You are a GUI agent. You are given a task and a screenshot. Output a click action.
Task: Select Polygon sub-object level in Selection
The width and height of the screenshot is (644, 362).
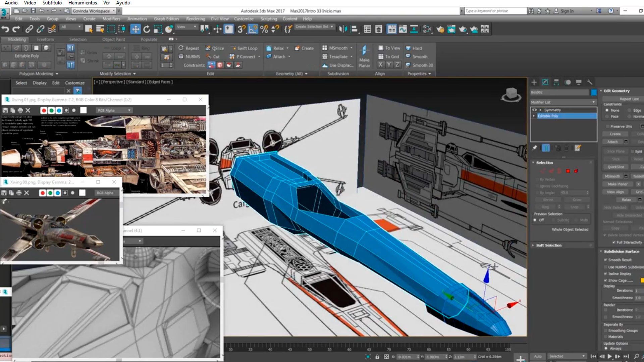pyautogui.click(x=568, y=171)
